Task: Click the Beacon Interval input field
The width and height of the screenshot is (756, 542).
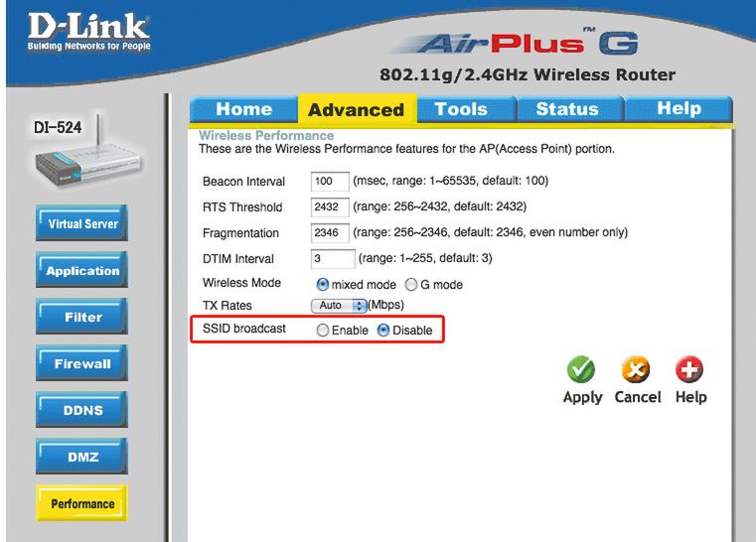Action: pos(330,182)
